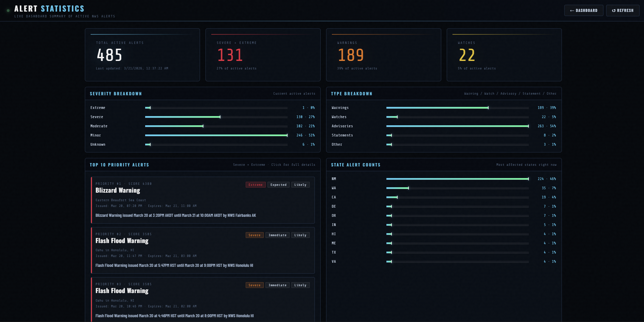Click the Warnings row label in Type Breakdown
The width and height of the screenshot is (644, 322).
click(x=340, y=108)
